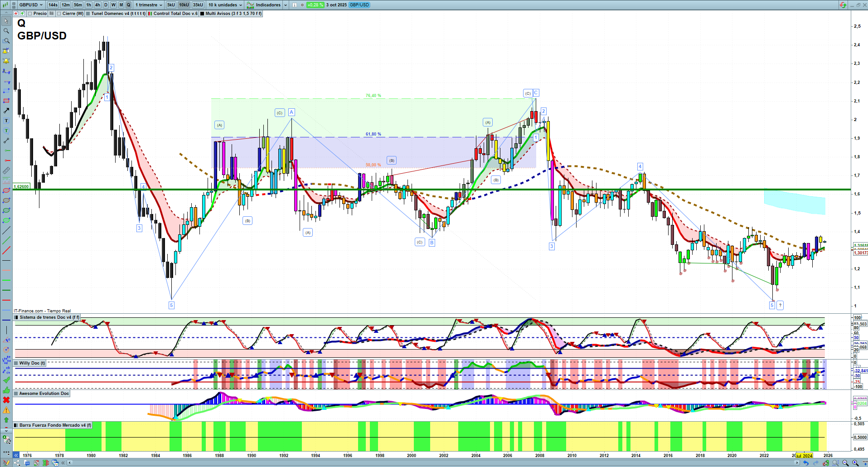Screen dimensions: 868x467
Task: Toggle the Sistema de trenes Doc v4 panel label
Action: 47,317
